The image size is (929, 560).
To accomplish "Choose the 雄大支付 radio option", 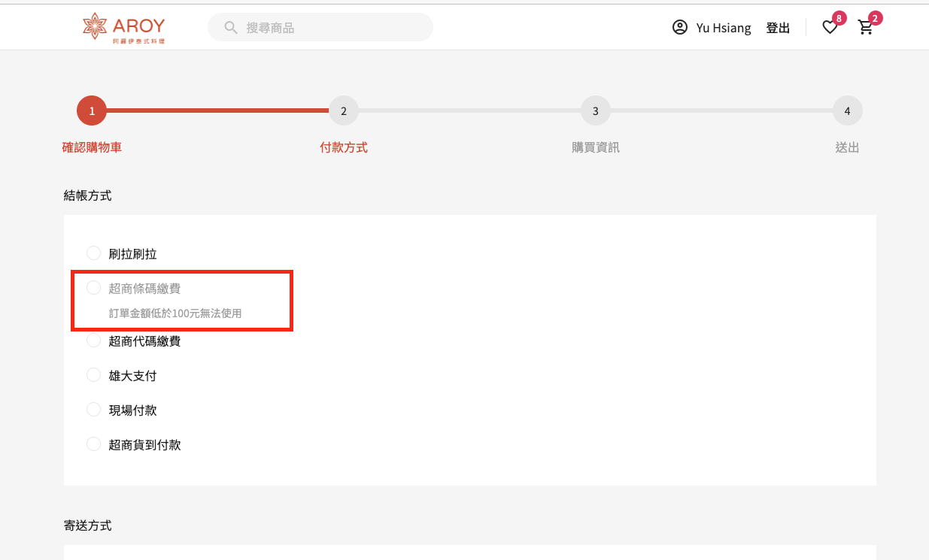I will point(94,375).
